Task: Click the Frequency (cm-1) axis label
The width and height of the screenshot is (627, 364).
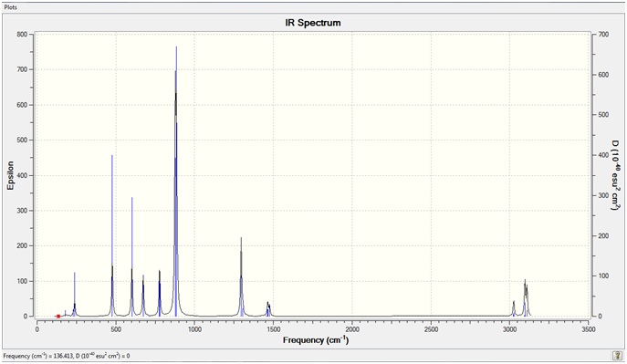Action: pos(316,340)
